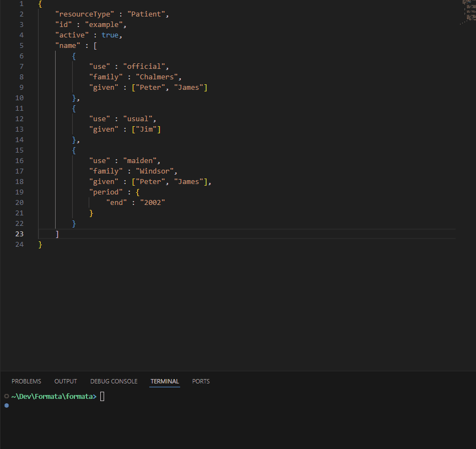Switch to the PROBLEMS panel tab

tap(26, 381)
